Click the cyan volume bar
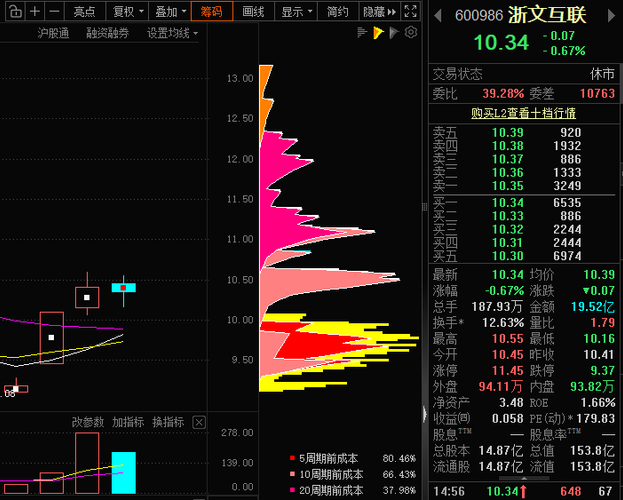 click(124, 473)
